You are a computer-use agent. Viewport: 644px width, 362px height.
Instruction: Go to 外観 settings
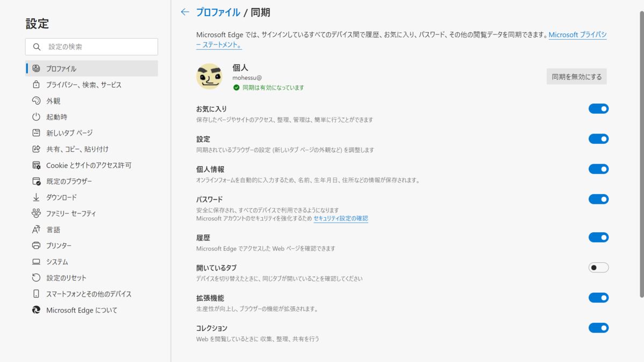tap(92, 101)
